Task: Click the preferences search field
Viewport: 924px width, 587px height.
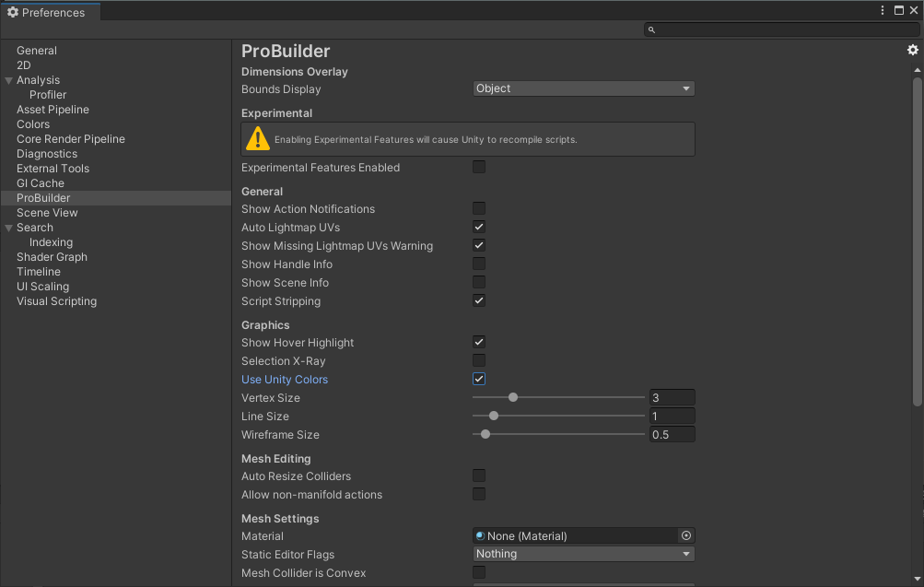Action: pyautogui.click(x=781, y=29)
